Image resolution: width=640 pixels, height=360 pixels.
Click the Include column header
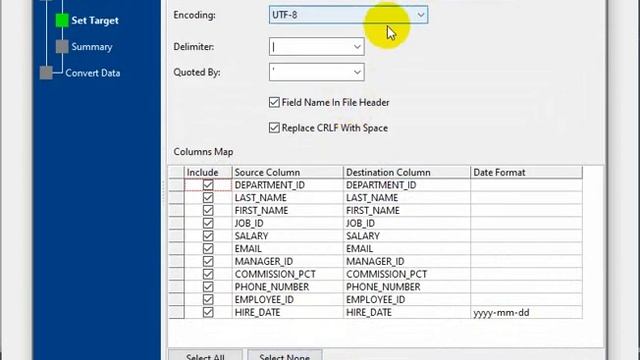click(208, 172)
